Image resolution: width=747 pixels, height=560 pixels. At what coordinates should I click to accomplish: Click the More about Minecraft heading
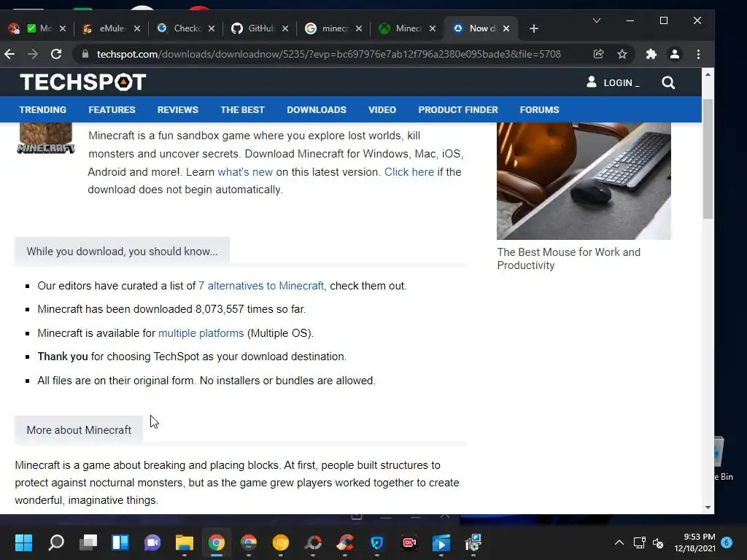(79, 430)
